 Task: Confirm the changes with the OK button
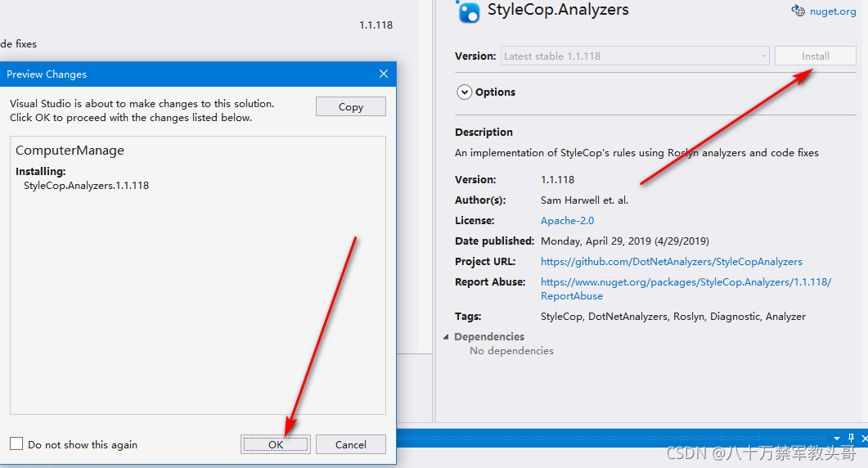(276, 444)
